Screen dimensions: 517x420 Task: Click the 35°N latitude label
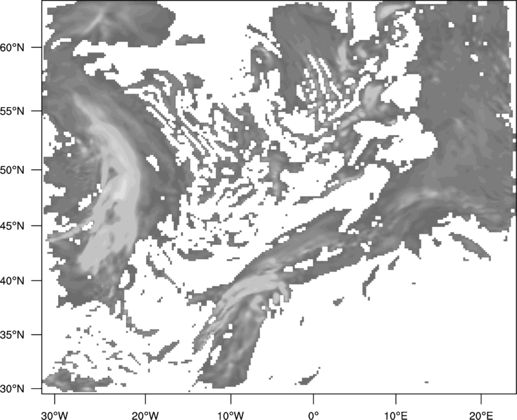[12, 335]
